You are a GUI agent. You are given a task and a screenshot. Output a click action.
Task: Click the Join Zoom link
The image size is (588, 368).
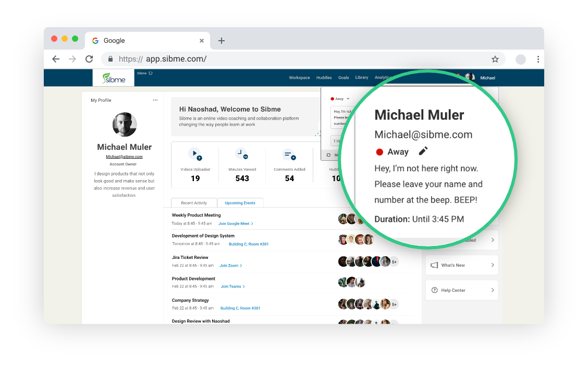click(x=230, y=266)
